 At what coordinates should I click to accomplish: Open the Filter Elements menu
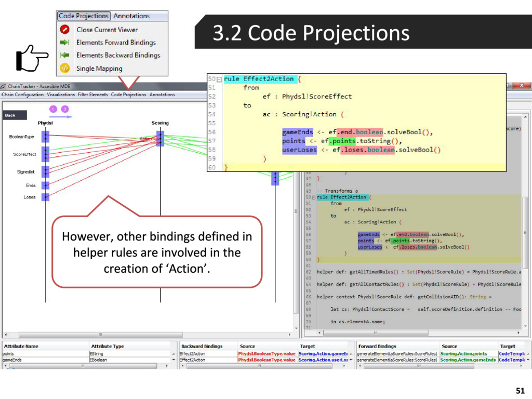pyautogui.click(x=92, y=95)
